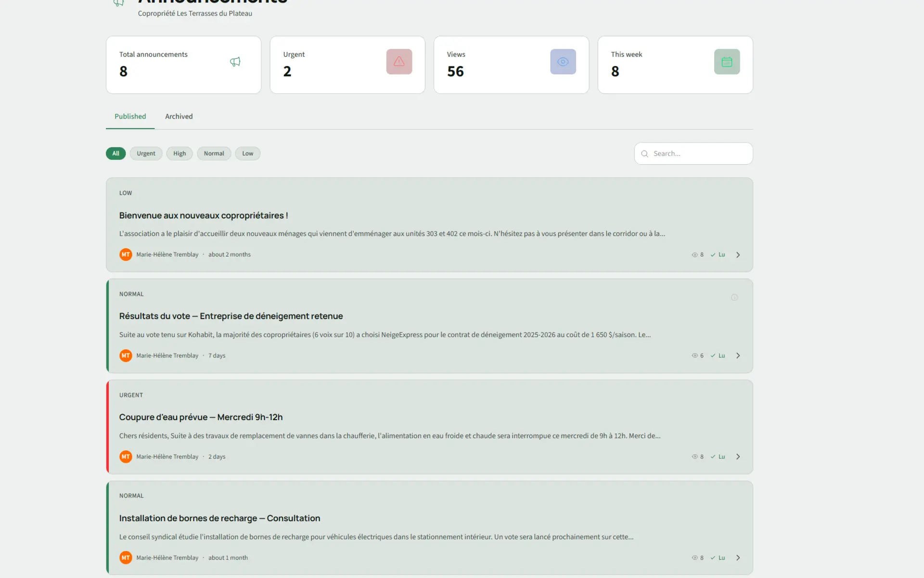The width and height of the screenshot is (924, 578).
Task: Switch to the Archived tab
Action: [179, 116]
